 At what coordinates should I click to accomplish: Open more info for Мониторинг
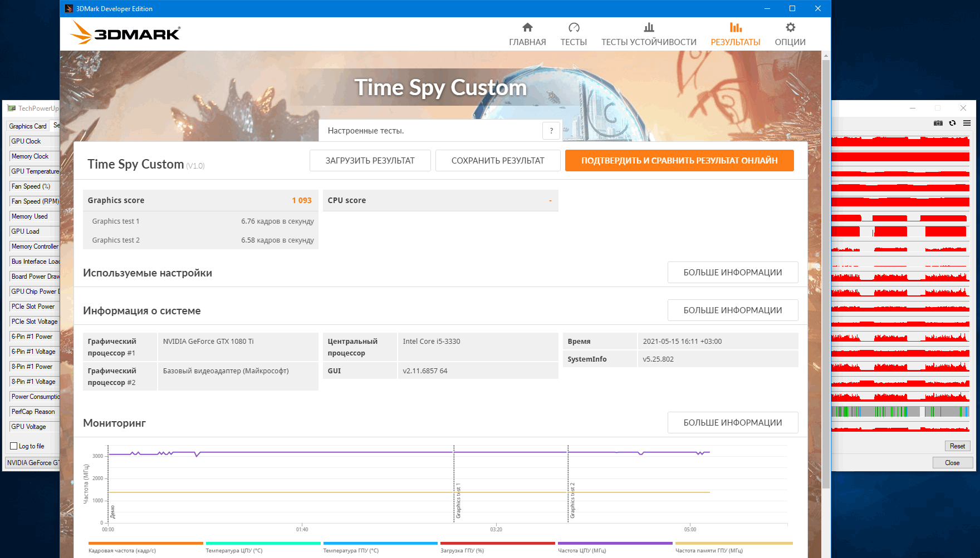pos(733,423)
